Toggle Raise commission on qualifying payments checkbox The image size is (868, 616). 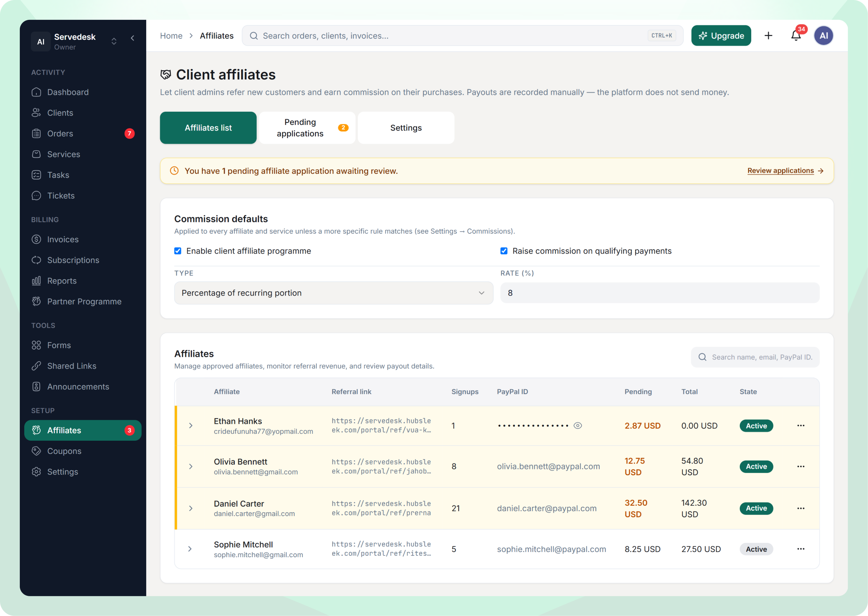(x=504, y=251)
